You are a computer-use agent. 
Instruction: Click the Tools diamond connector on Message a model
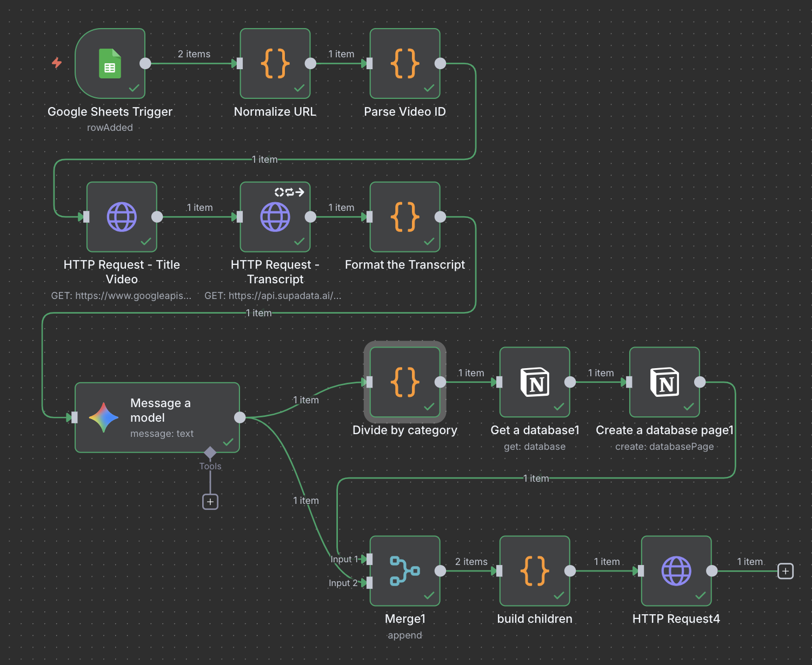coord(210,453)
